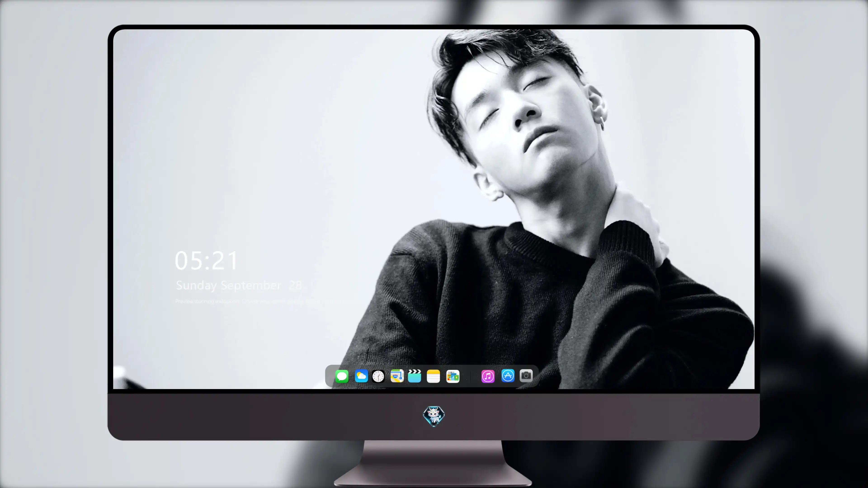Image resolution: width=868 pixels, height=488 pixels.
Task: Open the Weather app in the dock
Action: tap(361, 376)
